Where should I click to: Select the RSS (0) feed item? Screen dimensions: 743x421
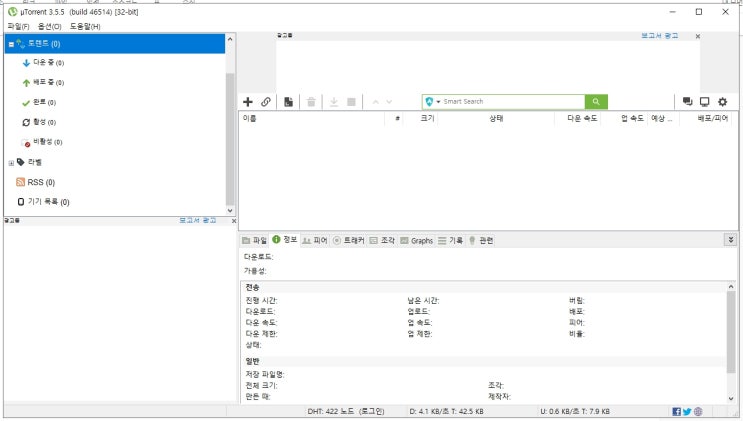(36, 182)
